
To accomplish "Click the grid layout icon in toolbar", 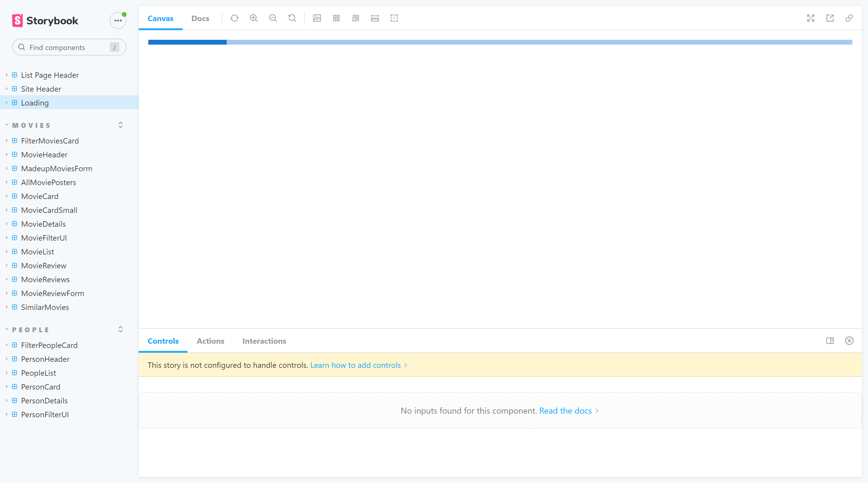I will click(336, 18).
